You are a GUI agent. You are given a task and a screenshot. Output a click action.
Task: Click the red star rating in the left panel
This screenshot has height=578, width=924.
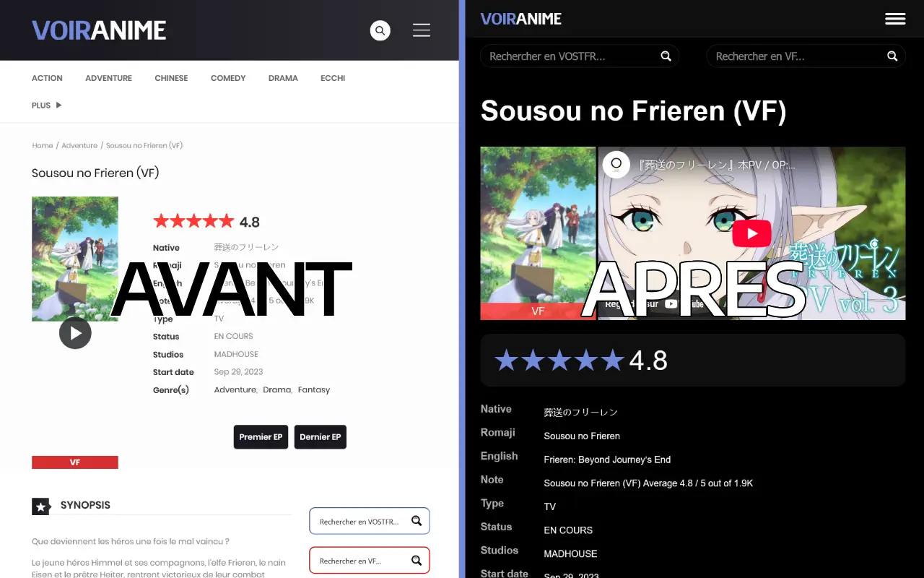pyautogui.click(x=193, y=221)
